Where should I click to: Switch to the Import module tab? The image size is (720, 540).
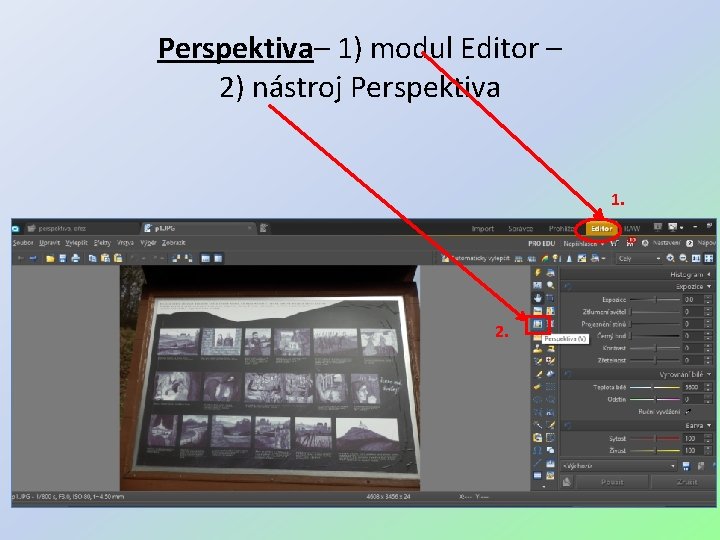coord(483,228)
